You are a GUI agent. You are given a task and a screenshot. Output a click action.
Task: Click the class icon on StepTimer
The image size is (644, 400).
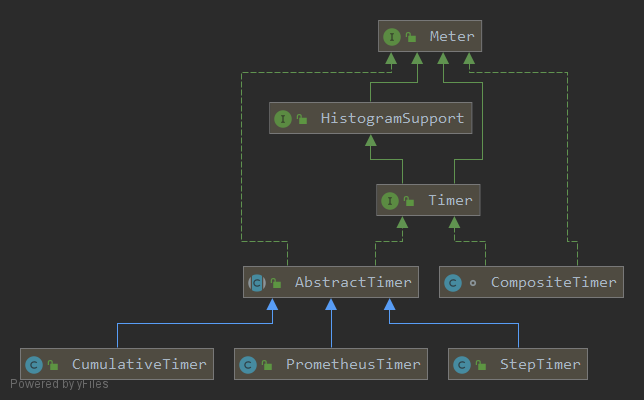click(x=461, y=365)
